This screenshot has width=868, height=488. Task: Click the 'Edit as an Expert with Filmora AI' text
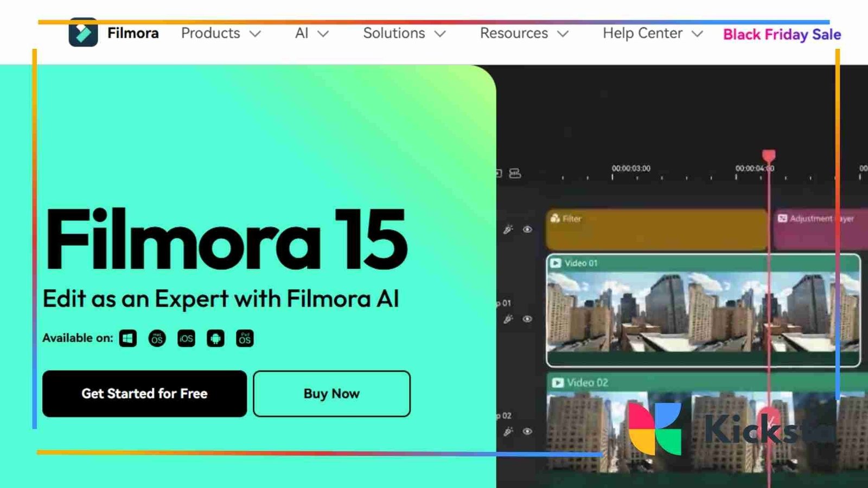click(221, 299)
